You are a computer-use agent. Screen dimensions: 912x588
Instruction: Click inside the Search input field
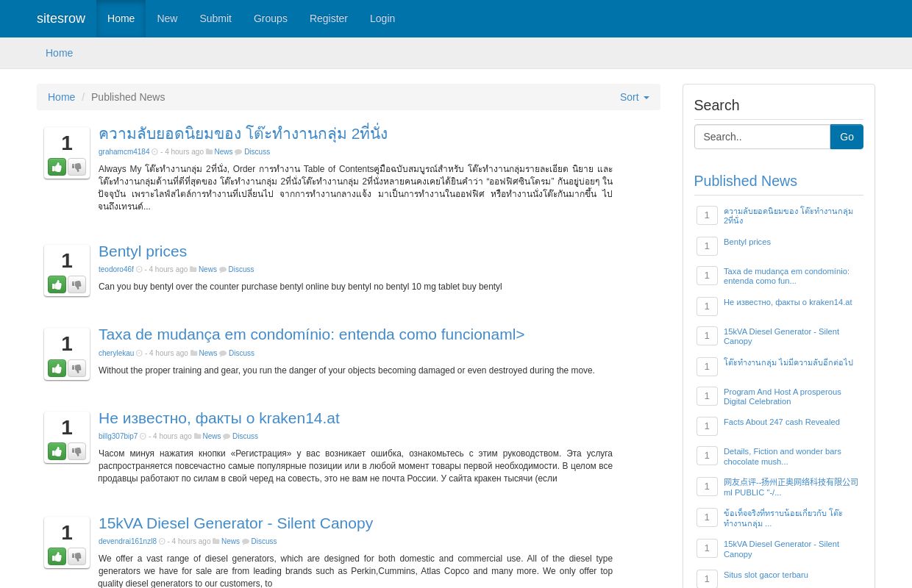762,137
